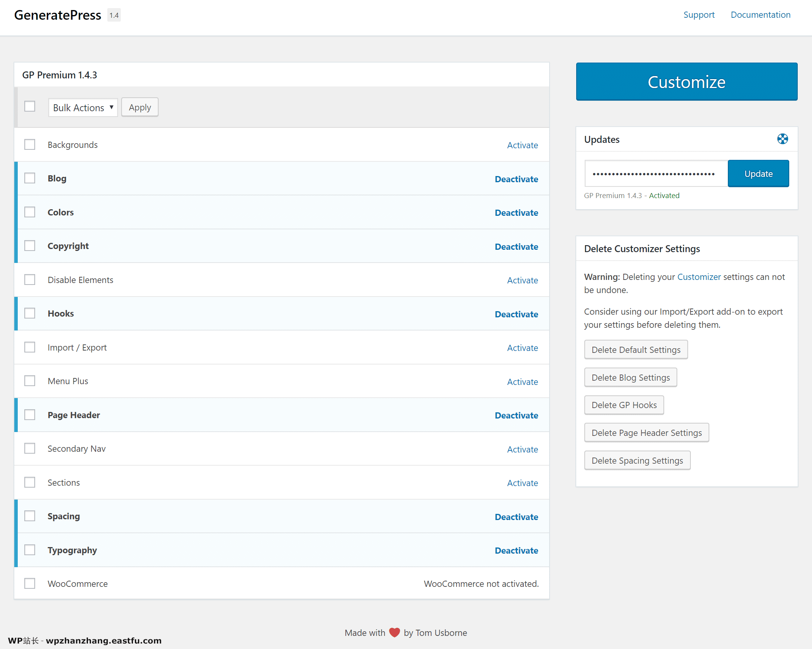Click the large Customize button
The width and height of the screenshot is (812, 649).
[x=687, y=82]
